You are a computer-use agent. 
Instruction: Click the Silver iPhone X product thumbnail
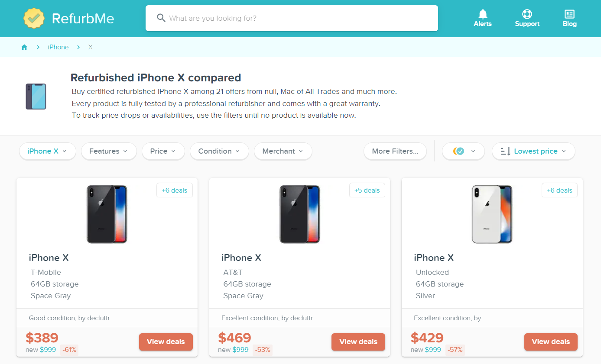pos(492,214)
